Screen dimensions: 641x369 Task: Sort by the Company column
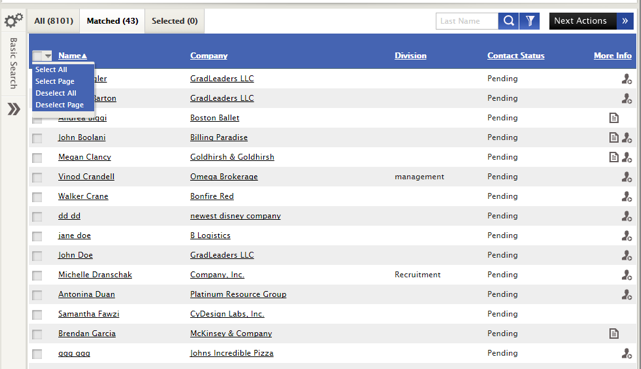(208, 56)
